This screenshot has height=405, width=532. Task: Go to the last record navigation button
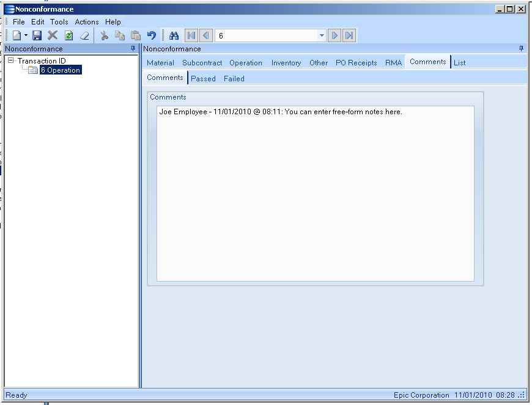(349, 35)
